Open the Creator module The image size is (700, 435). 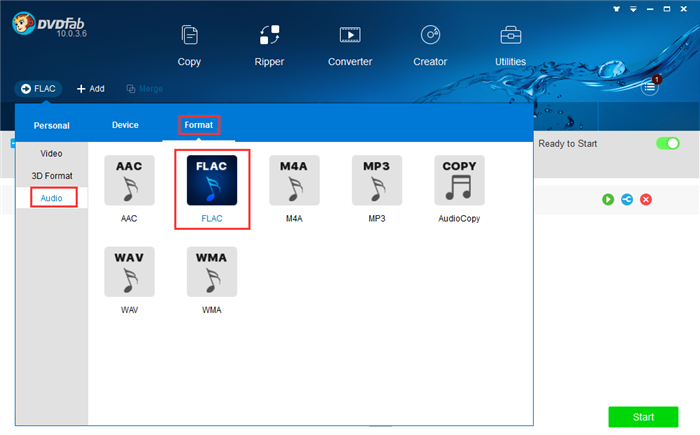(430, 45)
